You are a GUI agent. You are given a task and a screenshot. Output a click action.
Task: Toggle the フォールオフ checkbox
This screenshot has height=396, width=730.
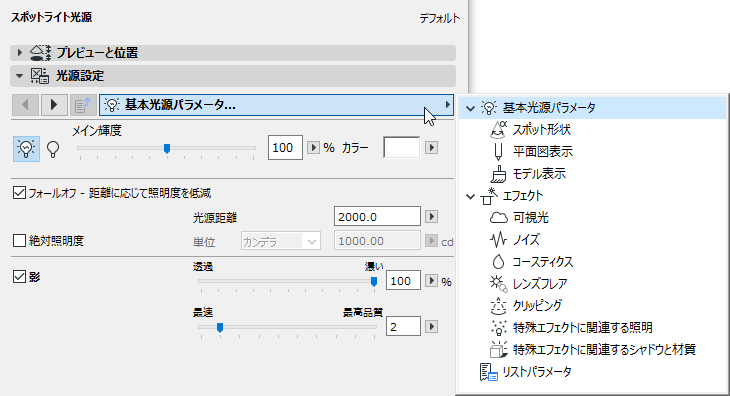[x=19, y=193]
